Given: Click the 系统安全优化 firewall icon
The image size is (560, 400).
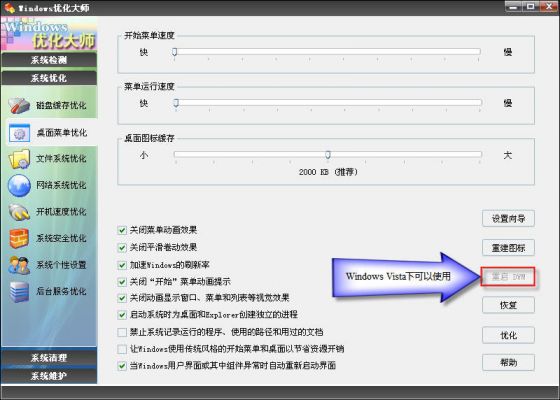Looking at the screenshot, I should tap(19, 238).
